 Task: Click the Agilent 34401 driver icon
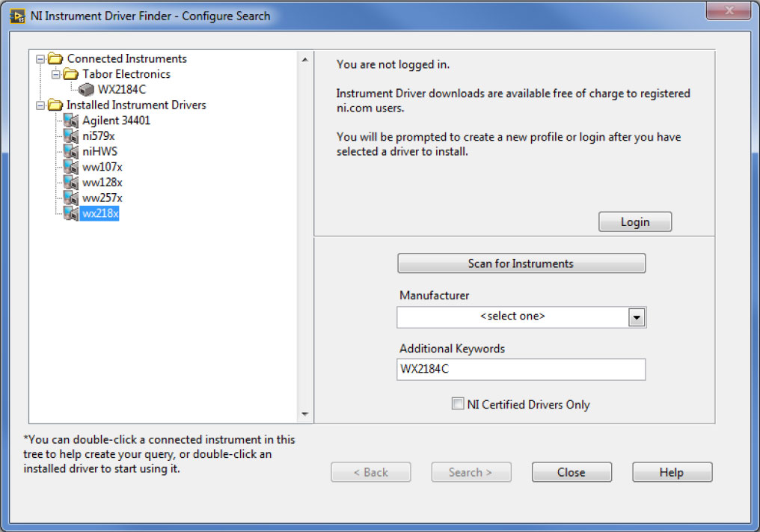71,120
